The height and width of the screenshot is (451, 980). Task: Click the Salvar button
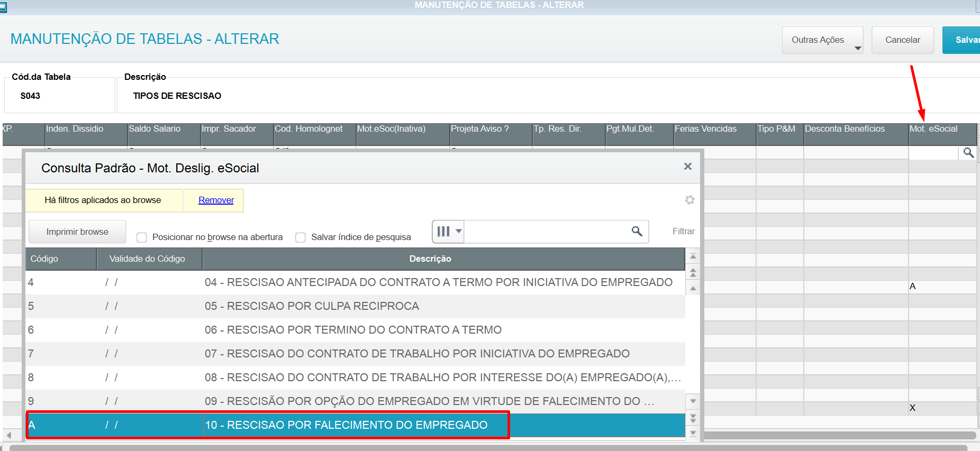(x=961, y=40)
